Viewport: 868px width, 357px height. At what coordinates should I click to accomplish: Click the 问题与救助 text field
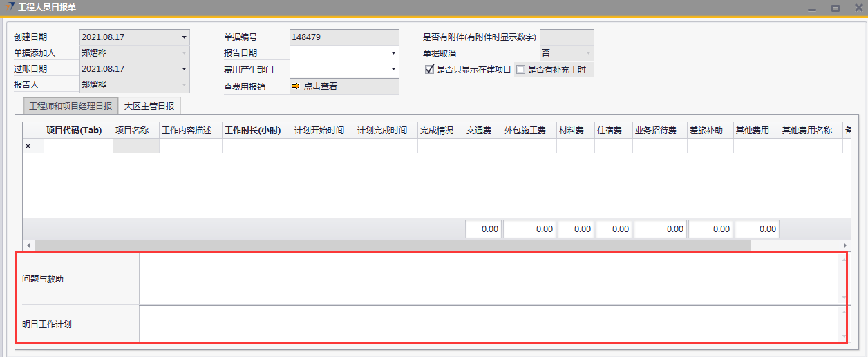489,278
